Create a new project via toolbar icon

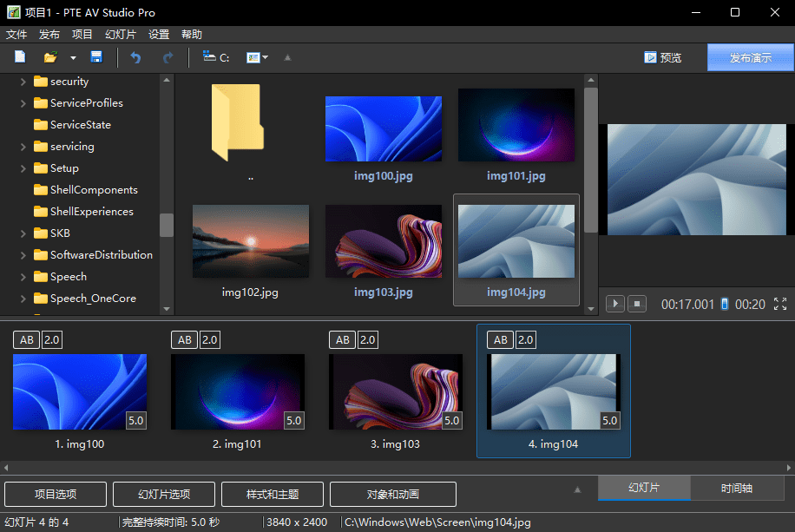(x=21, y=57)
